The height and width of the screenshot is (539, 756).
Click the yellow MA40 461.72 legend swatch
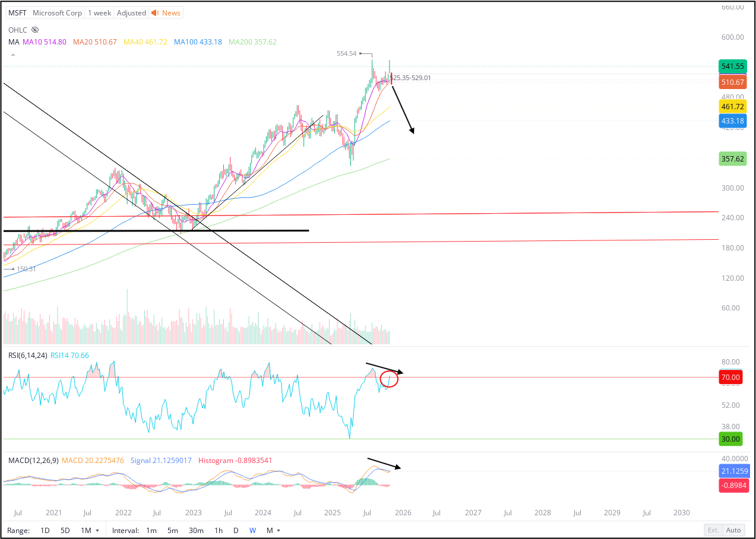pyautogui.click(x=145, y=42)
